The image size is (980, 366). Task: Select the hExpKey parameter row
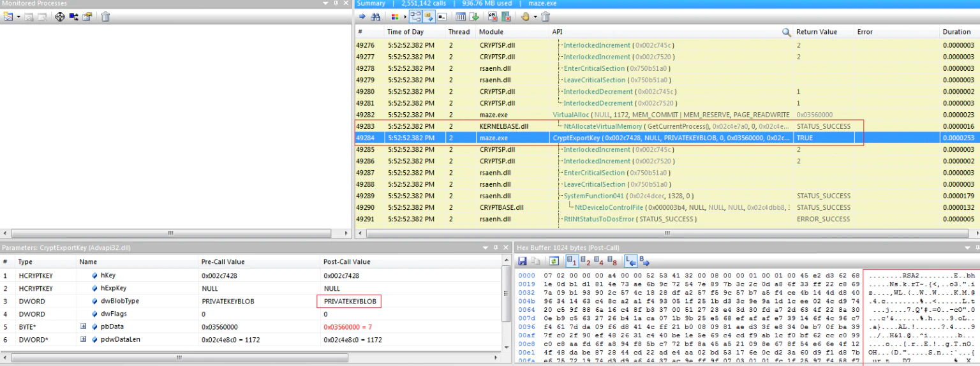tap(251, 288)
